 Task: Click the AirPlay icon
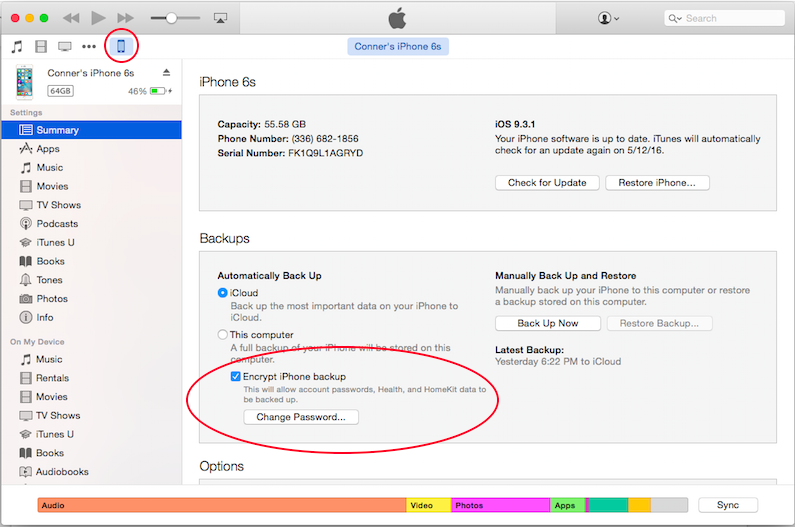click(x=220, y=18)
